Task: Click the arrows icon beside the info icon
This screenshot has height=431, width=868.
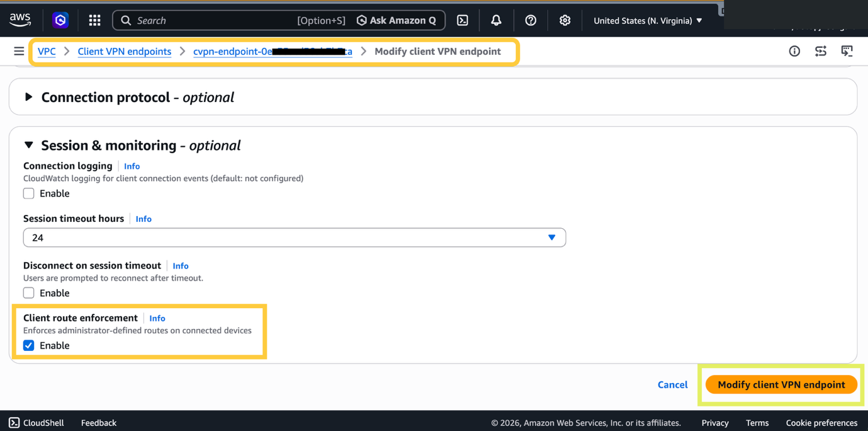Action: pos(821,51)
